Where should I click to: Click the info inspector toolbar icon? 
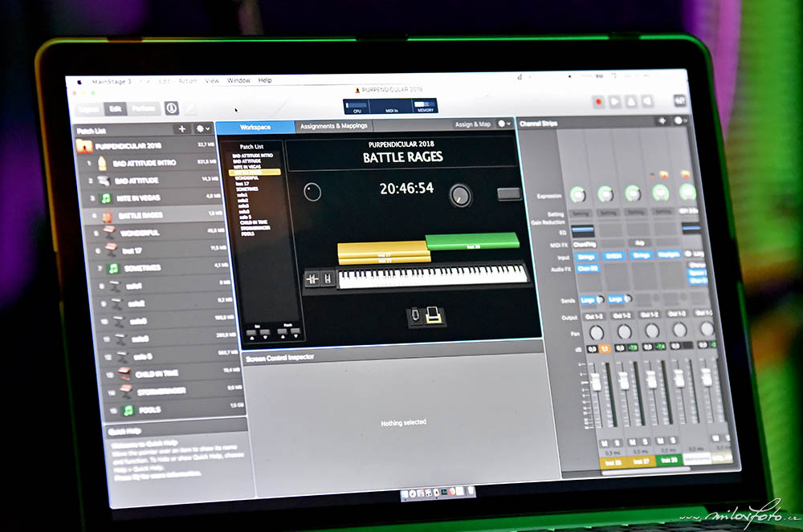tap(172, 108)
